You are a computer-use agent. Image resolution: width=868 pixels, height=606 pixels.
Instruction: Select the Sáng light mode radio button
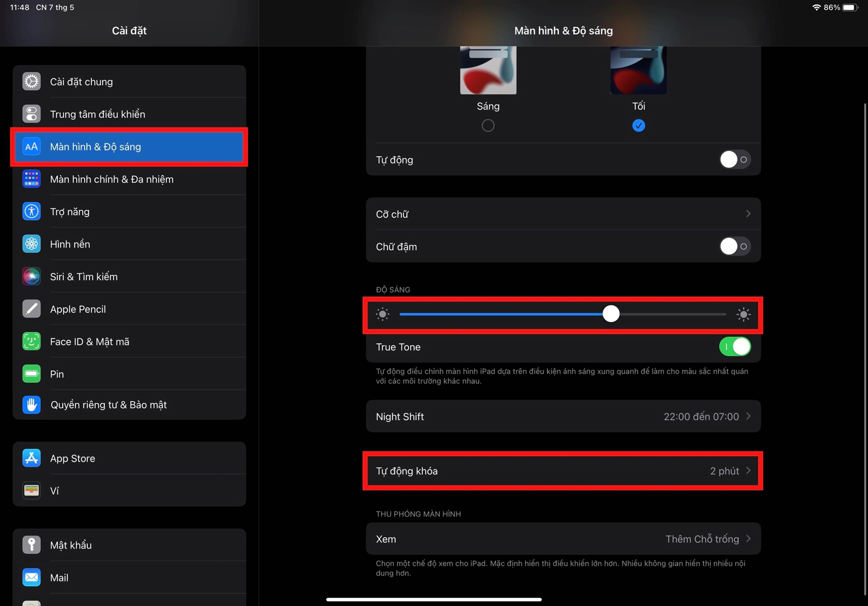click(x=488, y=126)
